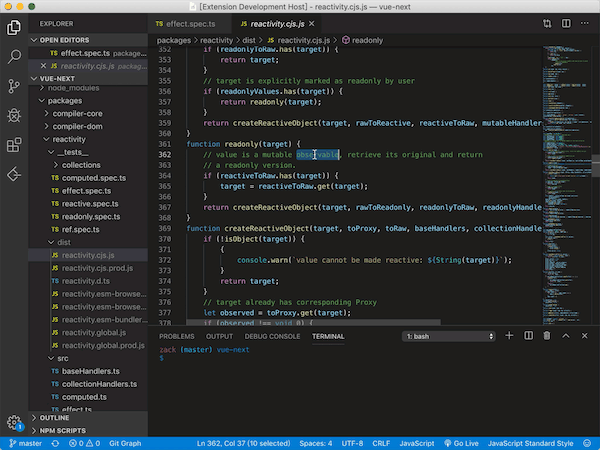Viewport: 600px width, 450px height.
Task: Open reactivity.d.ts in explorer
Action: click(x=88, y=281)
